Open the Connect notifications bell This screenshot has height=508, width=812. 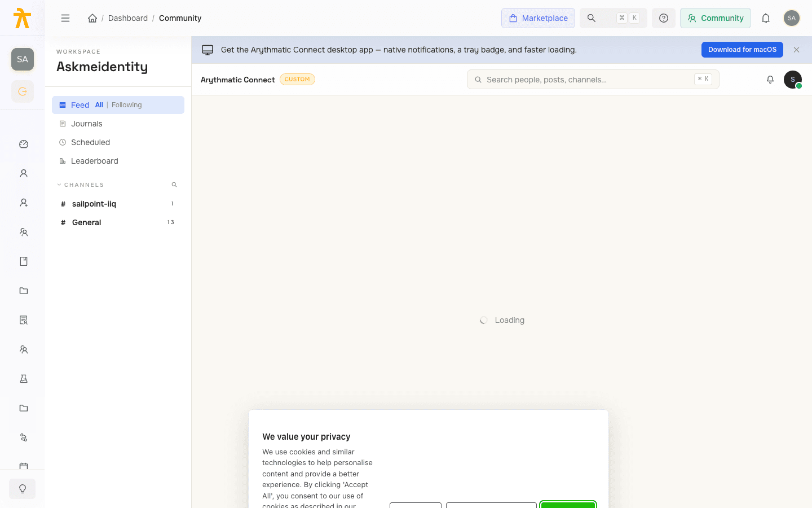pos(770,80)
